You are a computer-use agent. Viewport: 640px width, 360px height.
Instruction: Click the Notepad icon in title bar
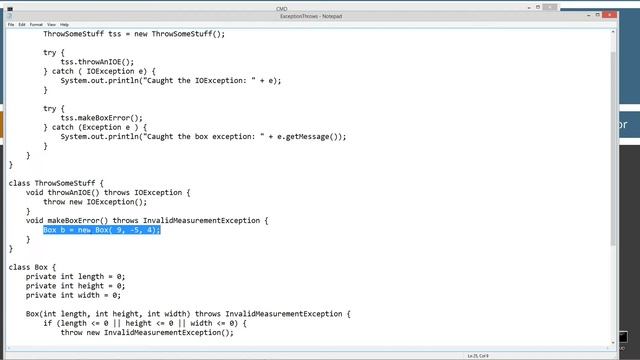pyautogui.click(x=10, y=16)
